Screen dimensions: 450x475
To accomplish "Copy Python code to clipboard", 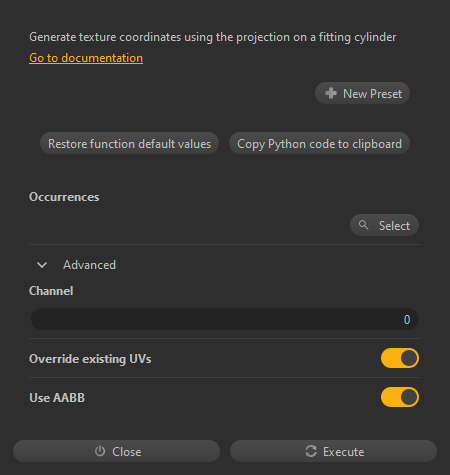I will pos(319,143).
